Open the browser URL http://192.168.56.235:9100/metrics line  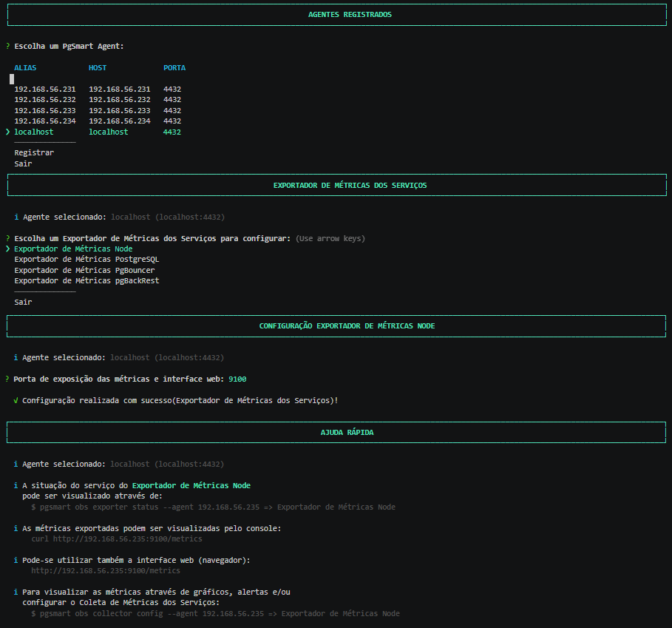pos(106,570)
